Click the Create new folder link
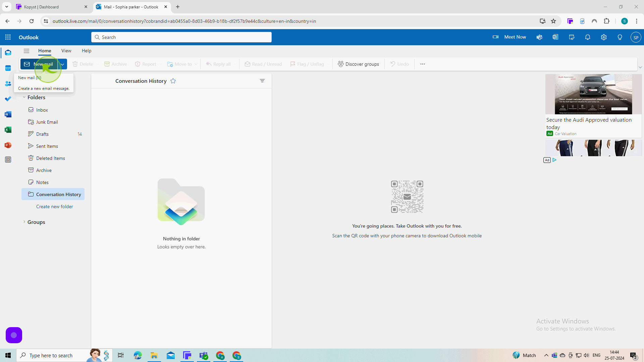 (x=54, y=206)
